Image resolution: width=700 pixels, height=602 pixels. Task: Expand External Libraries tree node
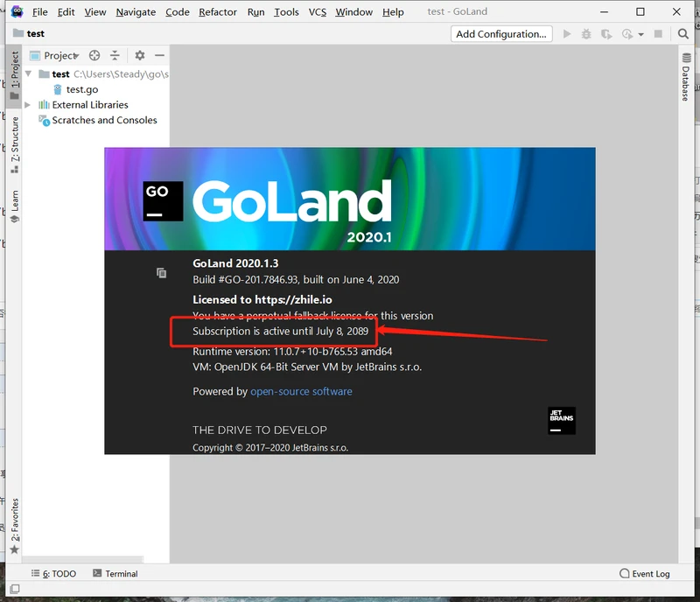[x=28, y=105]
